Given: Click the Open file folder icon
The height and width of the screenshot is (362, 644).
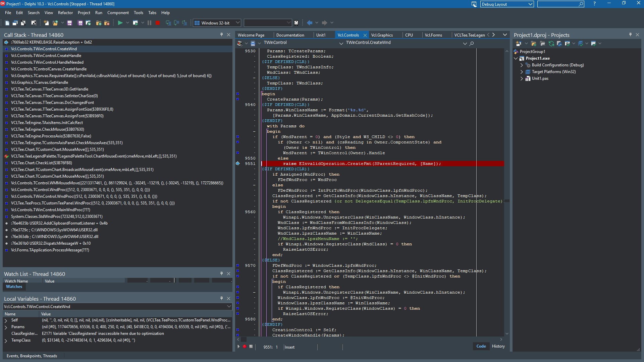Looking at the screenshot, I should click(55, 23).
